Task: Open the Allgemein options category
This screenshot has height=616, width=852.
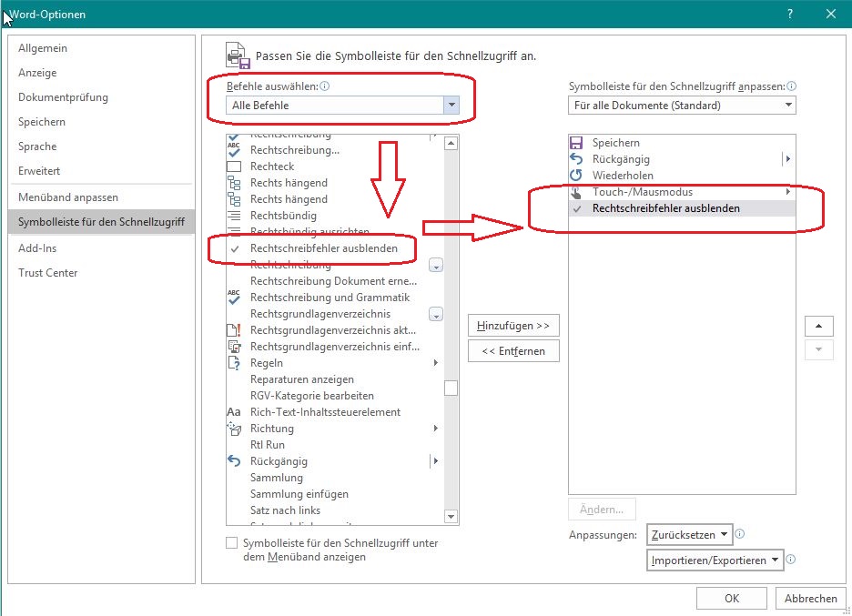Action: click(x=43, y=48)
